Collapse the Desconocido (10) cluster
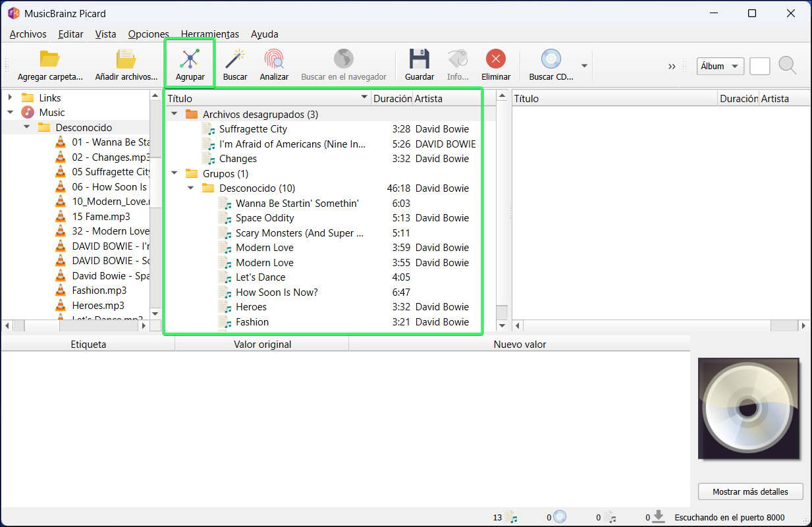 point(191,188)
